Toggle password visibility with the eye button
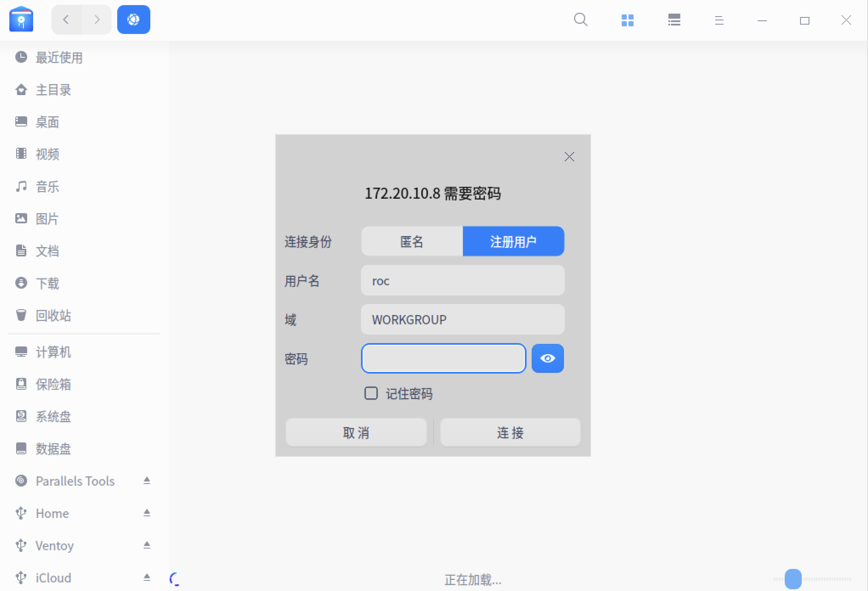 pyautogui.click(x=547, y=358)
